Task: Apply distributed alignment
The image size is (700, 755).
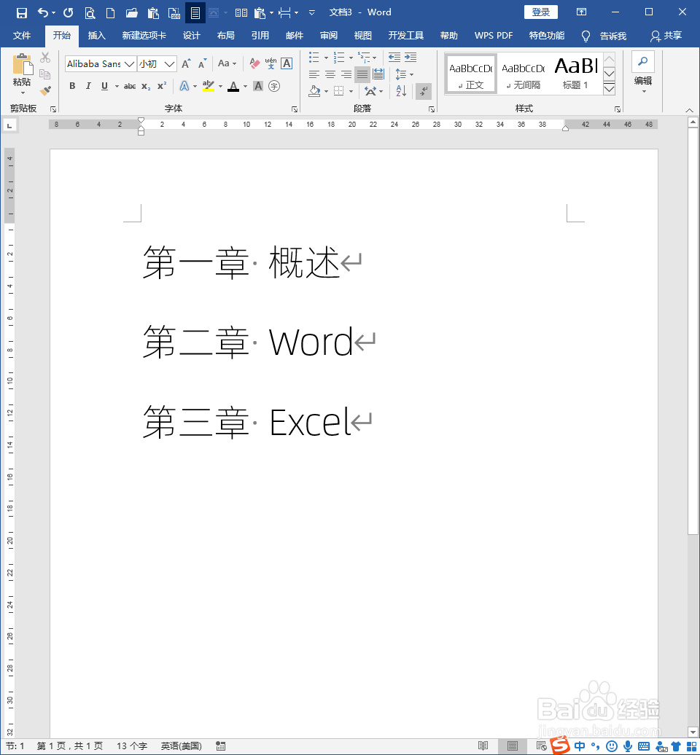Action: [378, 74]
